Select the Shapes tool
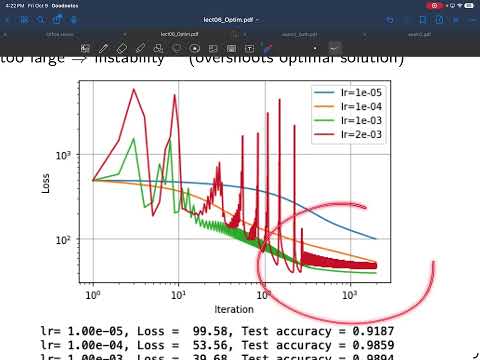The image size is (480, 360). [x=158, y=49]
